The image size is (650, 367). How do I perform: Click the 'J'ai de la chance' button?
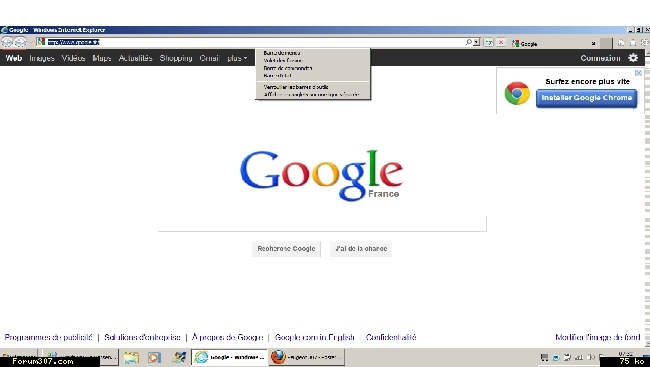(x=361, y=249)
